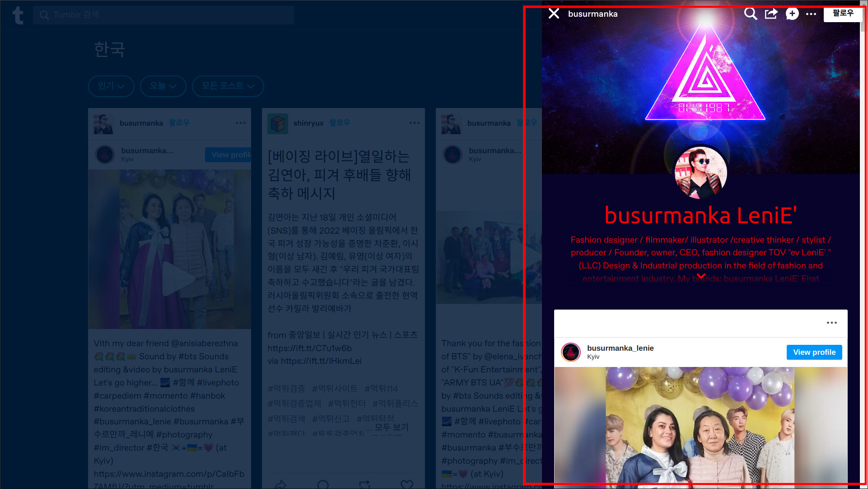Open options on the first busurmanka post

(x=241, y=123)
